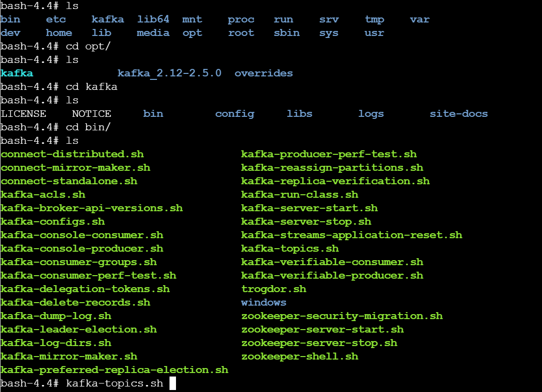The image size is (542, 392).
Task: Click kafka-broker-api-versions.sh entry
Action: coord(91,208)
